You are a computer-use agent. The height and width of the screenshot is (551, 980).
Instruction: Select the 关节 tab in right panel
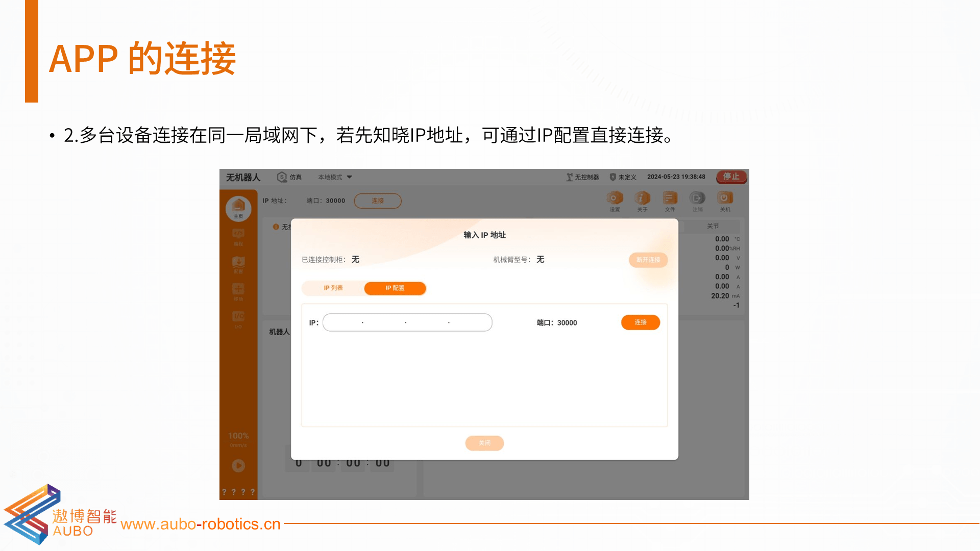click(713, 226)
